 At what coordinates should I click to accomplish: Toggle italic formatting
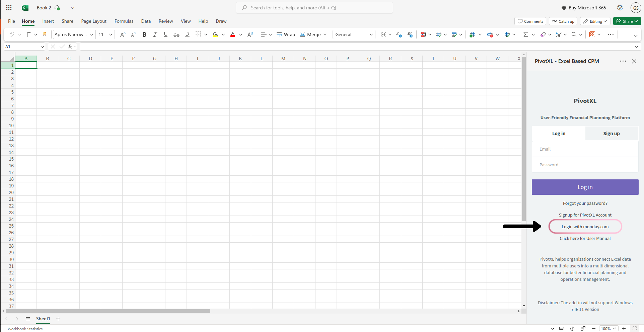155,34
